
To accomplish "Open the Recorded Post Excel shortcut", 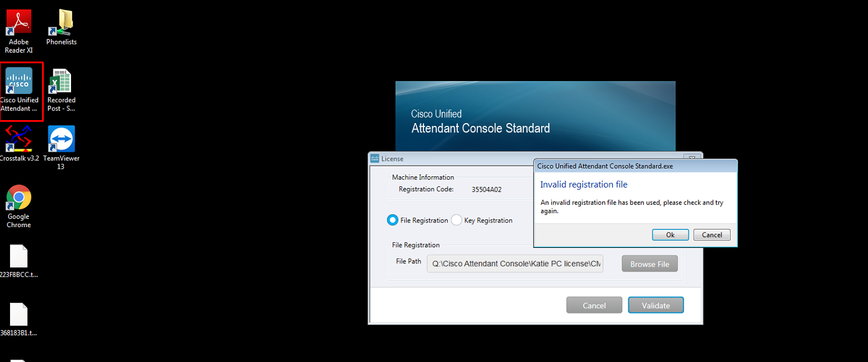I will pyautogui.click(x=62, y=90).
